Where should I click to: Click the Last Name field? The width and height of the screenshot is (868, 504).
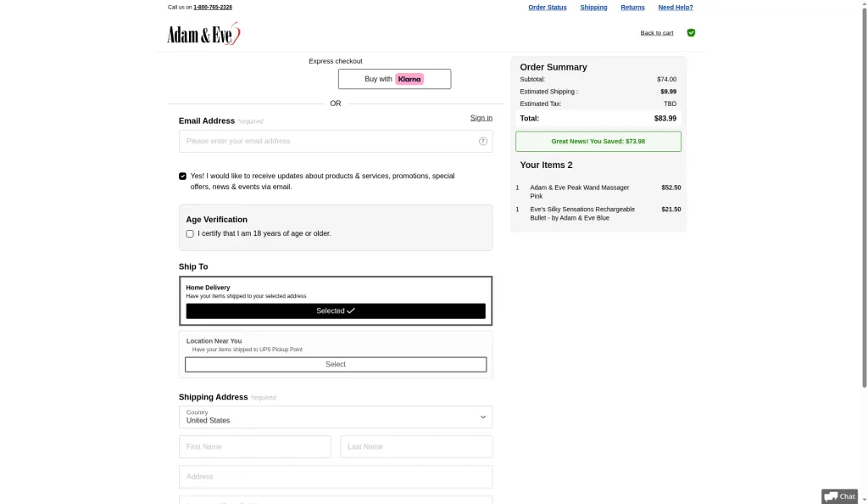pyautogui.click(x=416, y=447)
